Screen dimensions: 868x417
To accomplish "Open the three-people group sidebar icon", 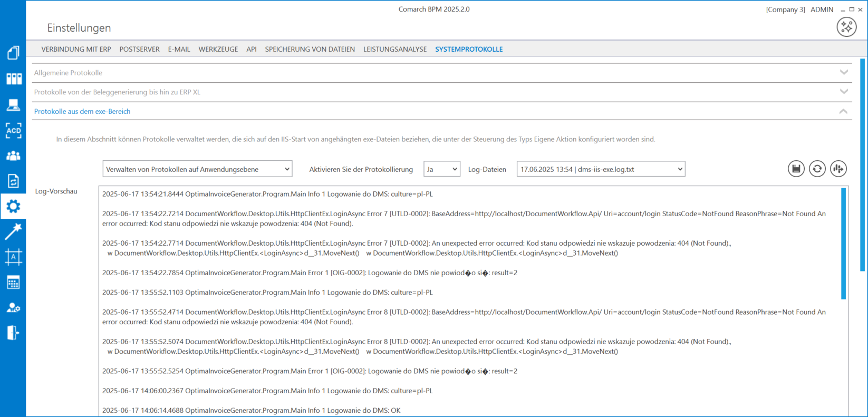I will tap(13, 156).
